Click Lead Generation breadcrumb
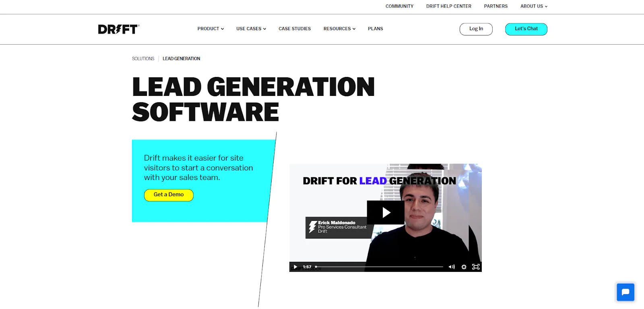The height and width of the screenshot is (309, 644). click(x=181, y=58)
